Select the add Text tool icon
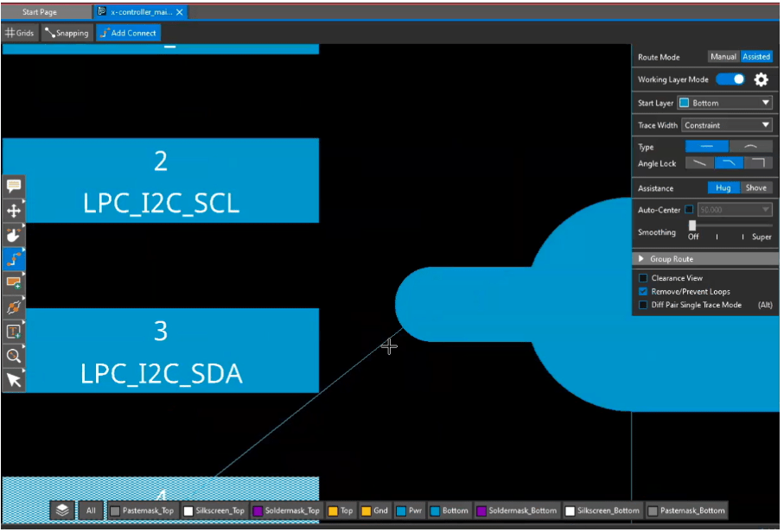The width and height of the screenshot is (784, 532). pos(14,332)
